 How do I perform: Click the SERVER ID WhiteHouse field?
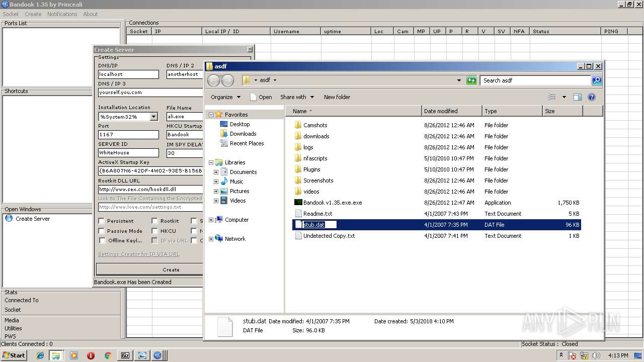tap(128, 153)
